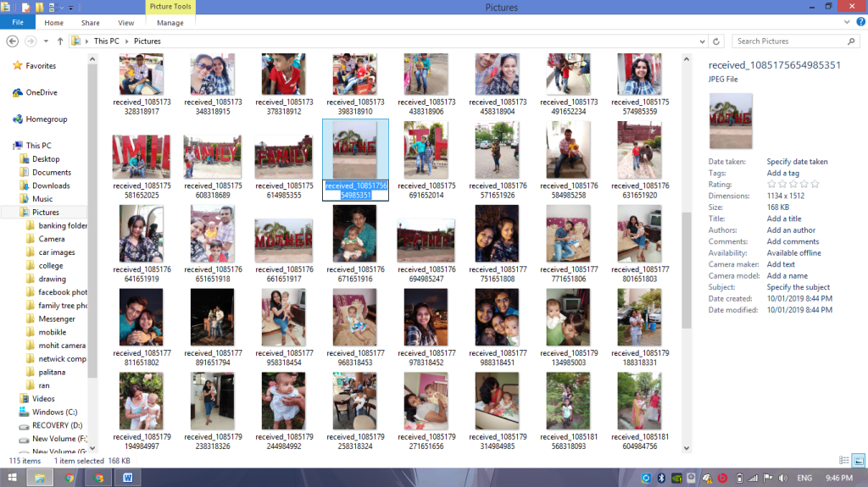Open Microsoft Word from the taskbar
Viewport: 868px width, 487px height.
click(128, 478)
